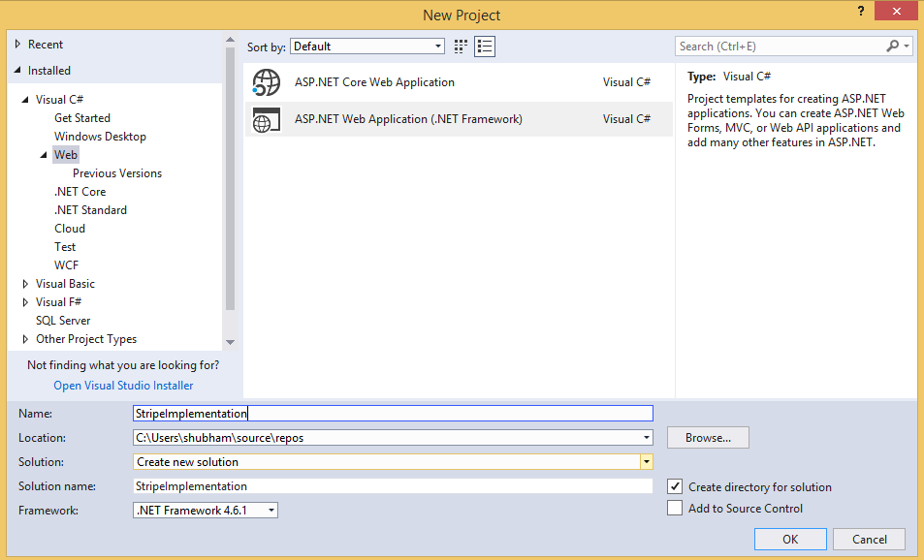Click the Browse... button
The height and width of the screenshot is (560, 924).
pyautogui.click(x=708, y=438)
